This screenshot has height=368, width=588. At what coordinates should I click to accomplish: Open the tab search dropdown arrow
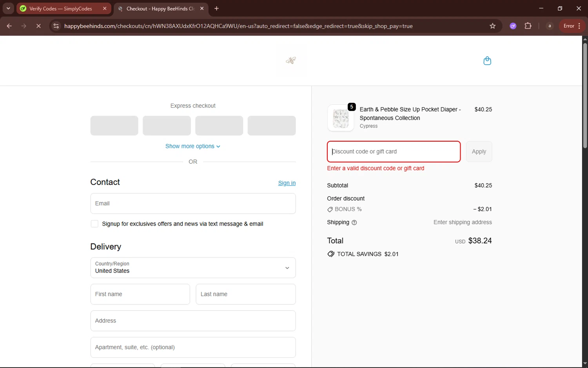point(8,8)
